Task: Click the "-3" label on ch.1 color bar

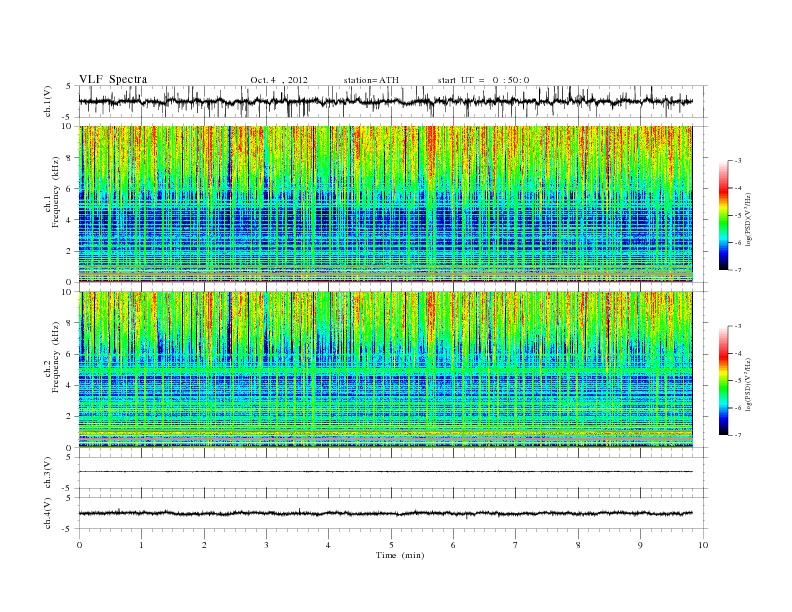Action: (x=737, y=161)
